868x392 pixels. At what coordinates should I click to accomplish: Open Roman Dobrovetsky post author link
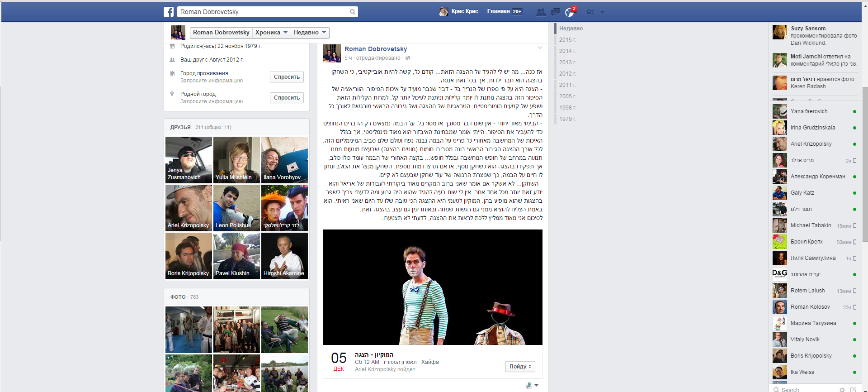[x=376, y=49]
